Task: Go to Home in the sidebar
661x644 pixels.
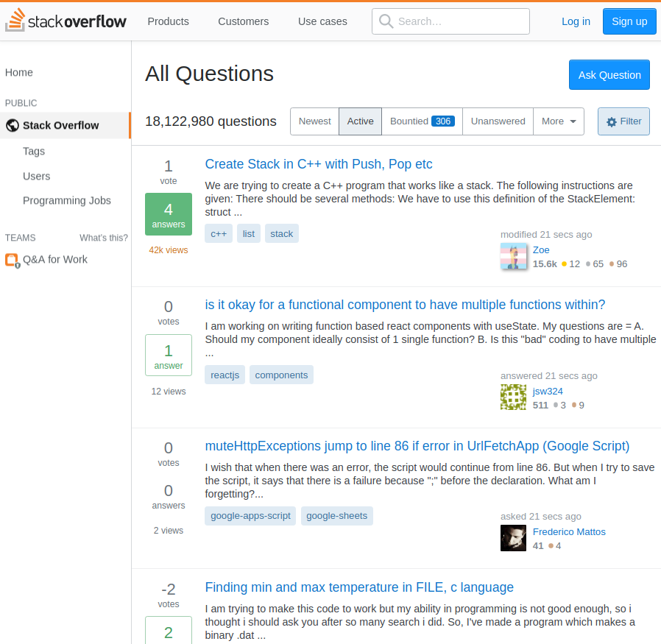Action: [x=19, y=72]
